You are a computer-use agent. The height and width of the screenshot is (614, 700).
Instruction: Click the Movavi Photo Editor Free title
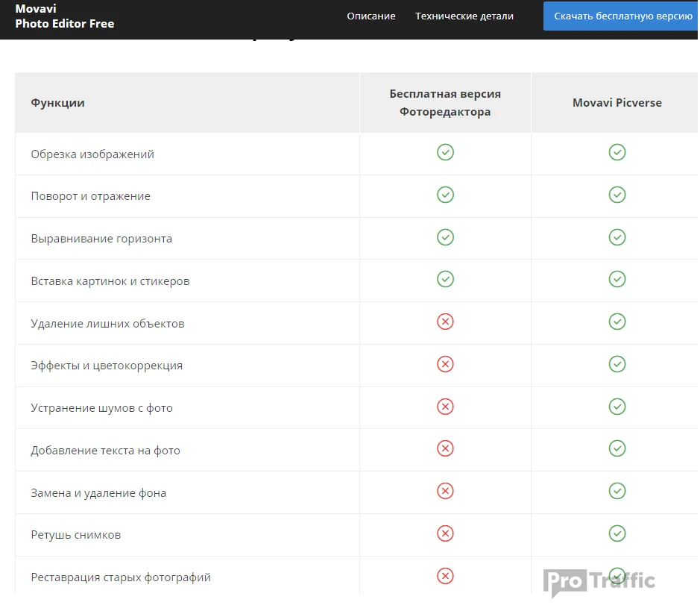[x=65, y=16]
